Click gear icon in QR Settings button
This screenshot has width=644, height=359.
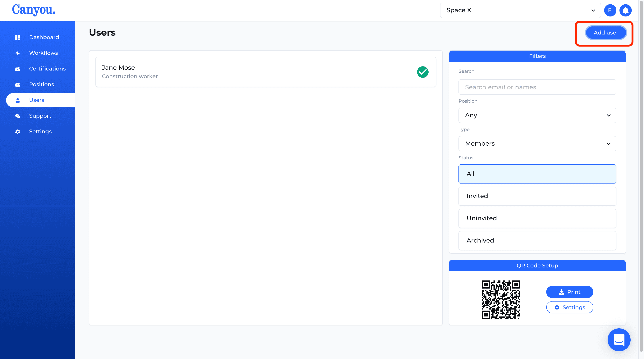(x=557, y=307)
